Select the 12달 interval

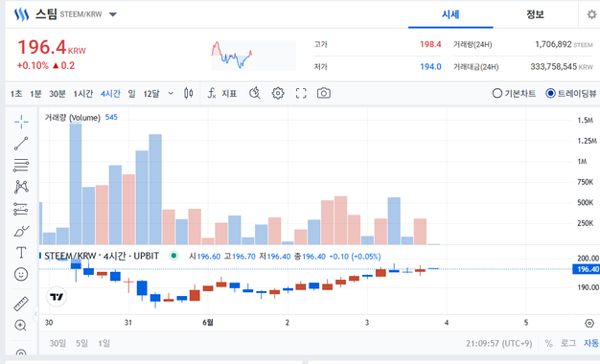pos(151,94)
